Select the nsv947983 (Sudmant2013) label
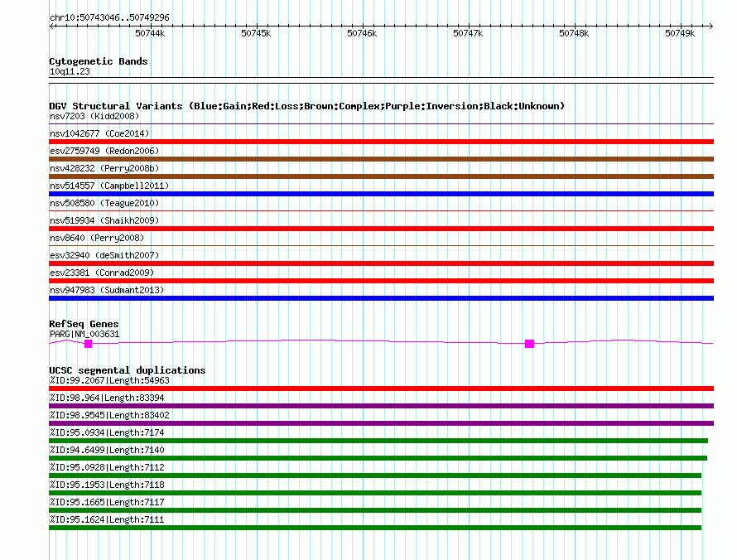This screenshot has height=560, width=737. click(x=107, y=290)
